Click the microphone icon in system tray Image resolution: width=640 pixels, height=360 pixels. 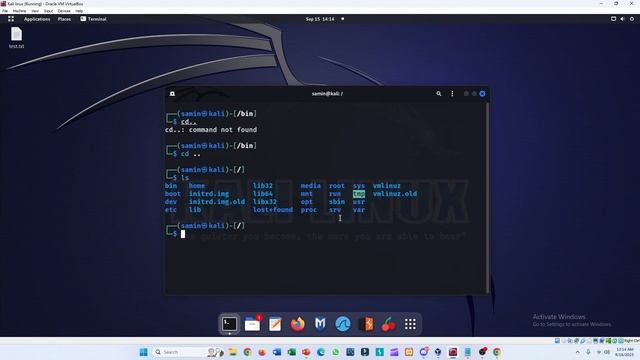click(588, 352)
